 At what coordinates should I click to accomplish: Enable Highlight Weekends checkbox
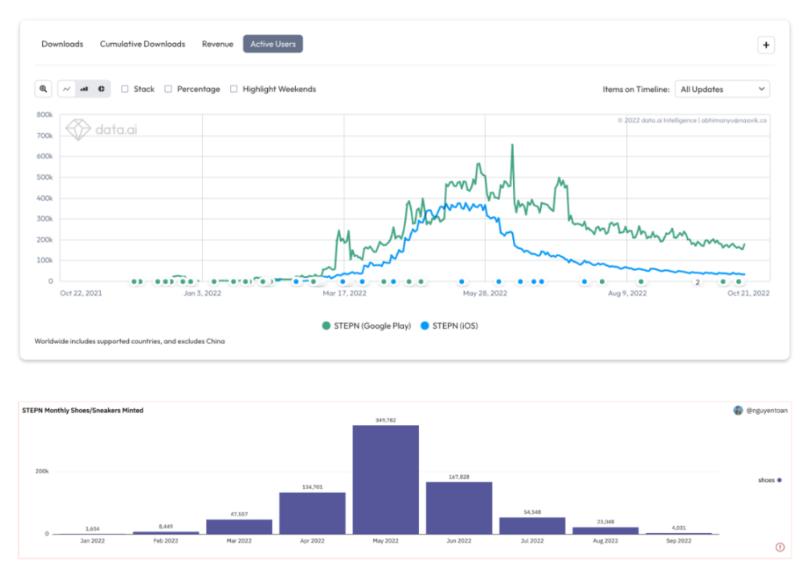click(x=234, y=89)
